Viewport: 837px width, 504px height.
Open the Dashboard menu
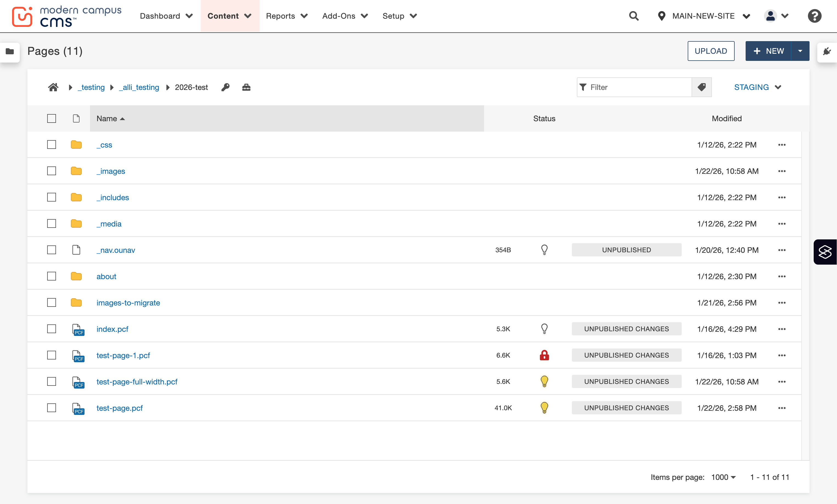pyautogui.click(x=166, y=16)
